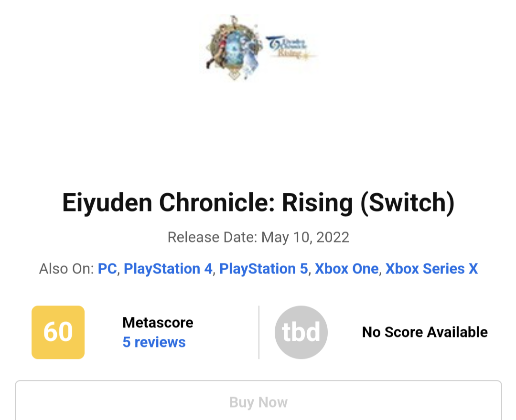
Task: Click the Eiyuden Chronicle: Rising (Switch) title
Action: (x=258, y=203)
